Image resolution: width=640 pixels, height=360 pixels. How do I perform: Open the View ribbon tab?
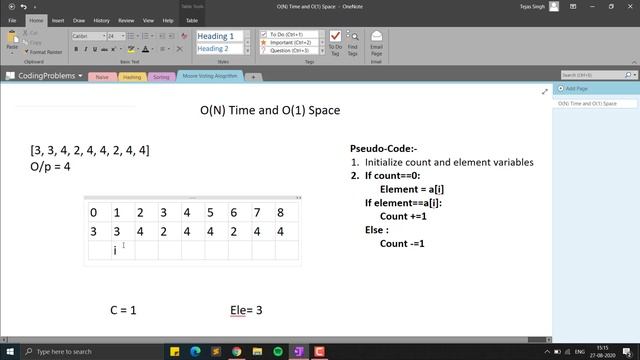click(x=148, y=20)
